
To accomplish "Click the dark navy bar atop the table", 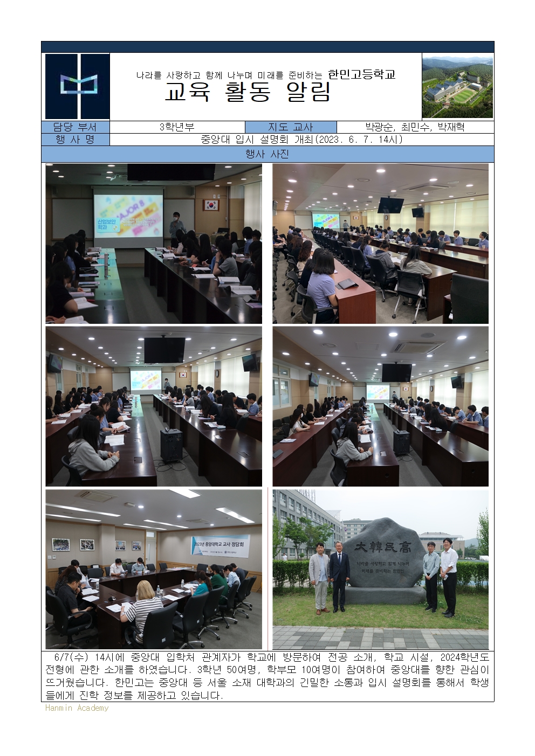I will [x=267, y=47].
